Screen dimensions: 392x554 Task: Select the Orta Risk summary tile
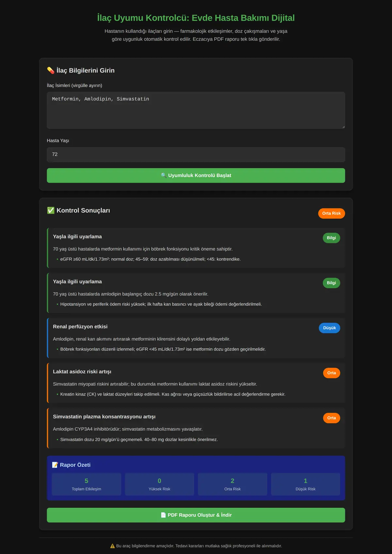click(x=233, y=484)
